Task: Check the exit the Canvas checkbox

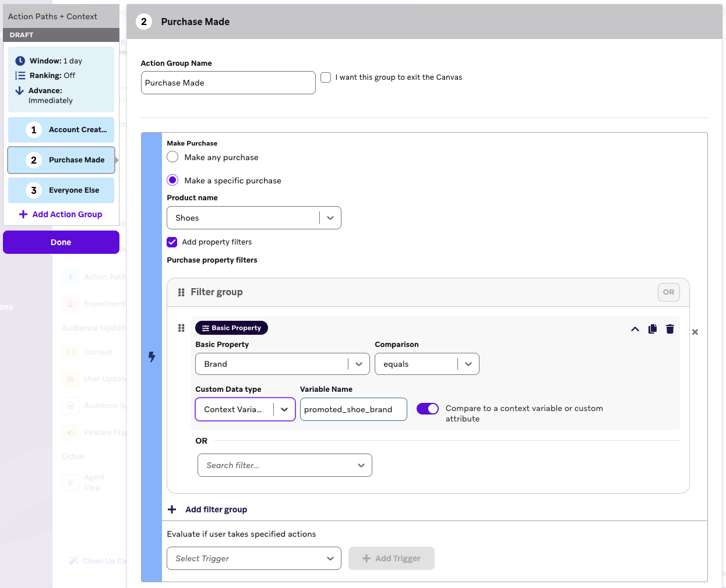Action: 326,77
